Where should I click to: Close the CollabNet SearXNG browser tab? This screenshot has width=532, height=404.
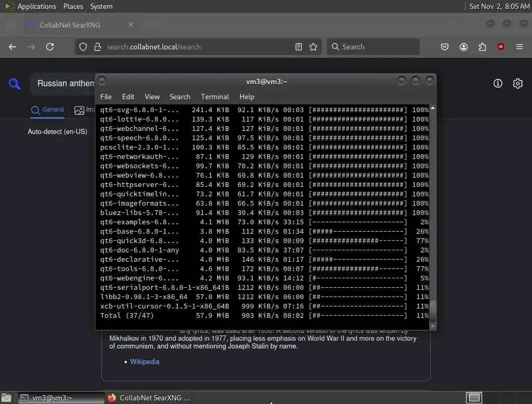tap(131, 24)
